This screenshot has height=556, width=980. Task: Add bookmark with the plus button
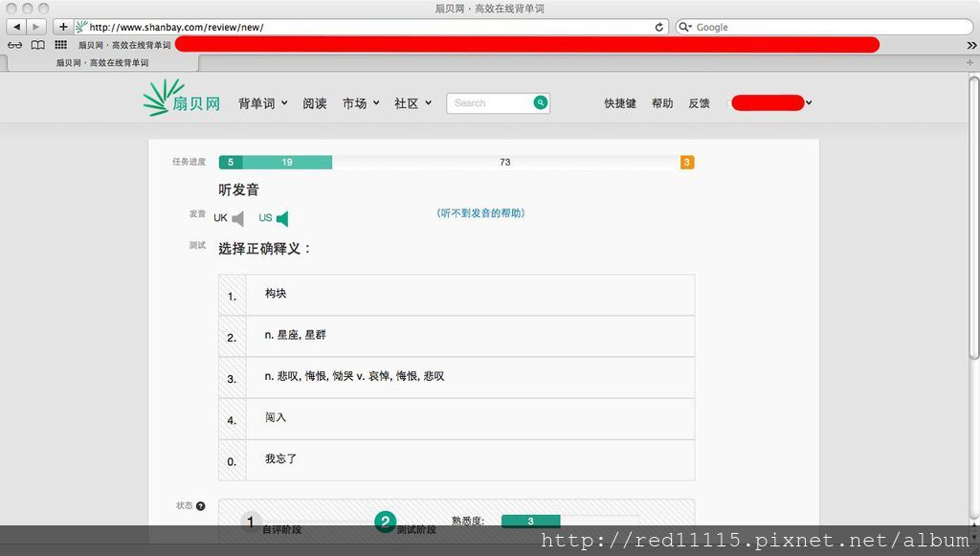coord(62,27)
